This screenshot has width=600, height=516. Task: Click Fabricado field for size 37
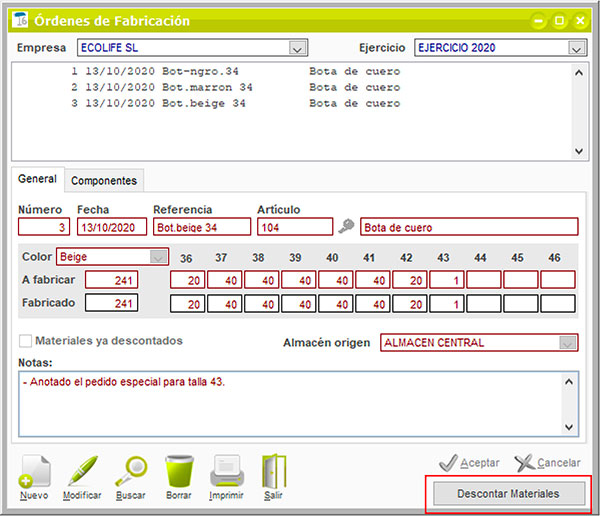(x=225, y=304)
